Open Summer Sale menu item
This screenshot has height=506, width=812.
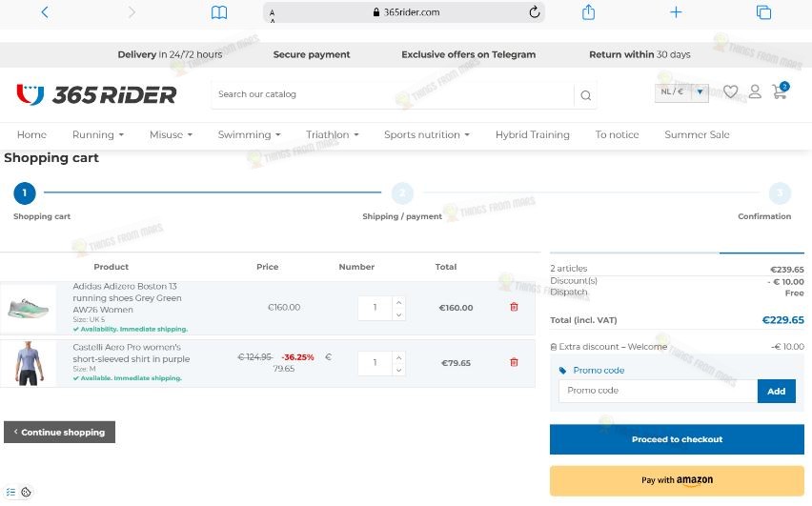tap(697, 134)
